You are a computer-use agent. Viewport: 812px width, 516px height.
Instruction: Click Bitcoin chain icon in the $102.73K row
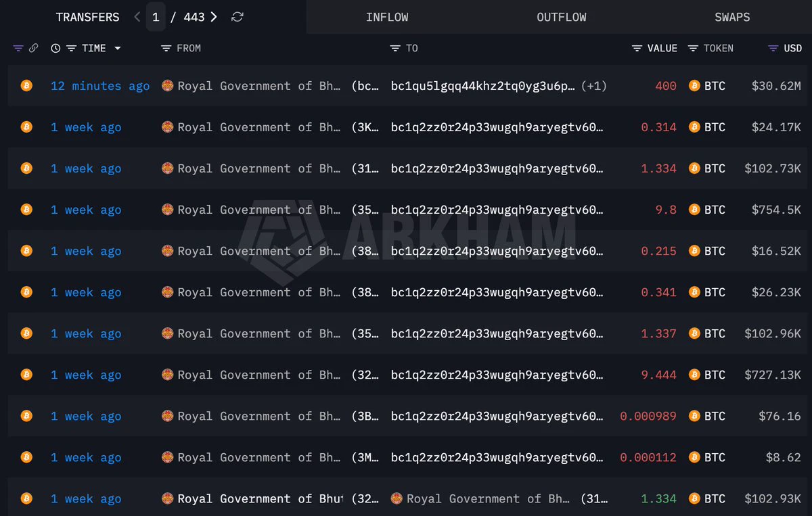pyautogui.click(x=26, y=168)
